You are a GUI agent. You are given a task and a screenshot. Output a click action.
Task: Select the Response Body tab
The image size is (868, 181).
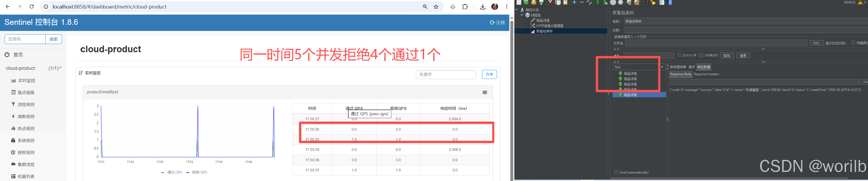point(681,74)
